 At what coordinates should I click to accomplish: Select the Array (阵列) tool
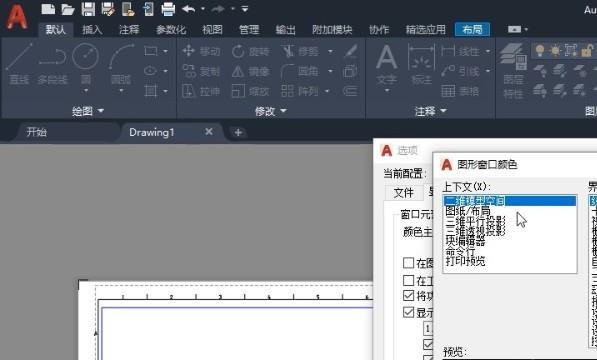[x=300, y=91]
